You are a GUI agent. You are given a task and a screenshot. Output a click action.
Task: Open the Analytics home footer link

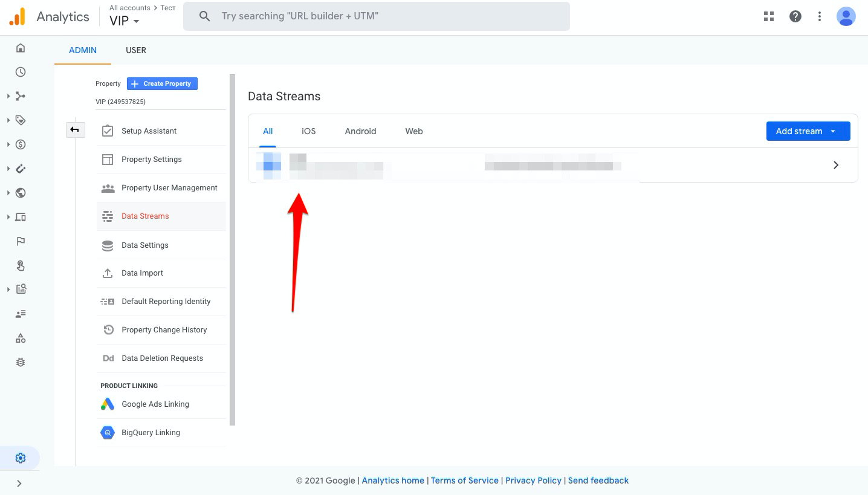(393, 480)
